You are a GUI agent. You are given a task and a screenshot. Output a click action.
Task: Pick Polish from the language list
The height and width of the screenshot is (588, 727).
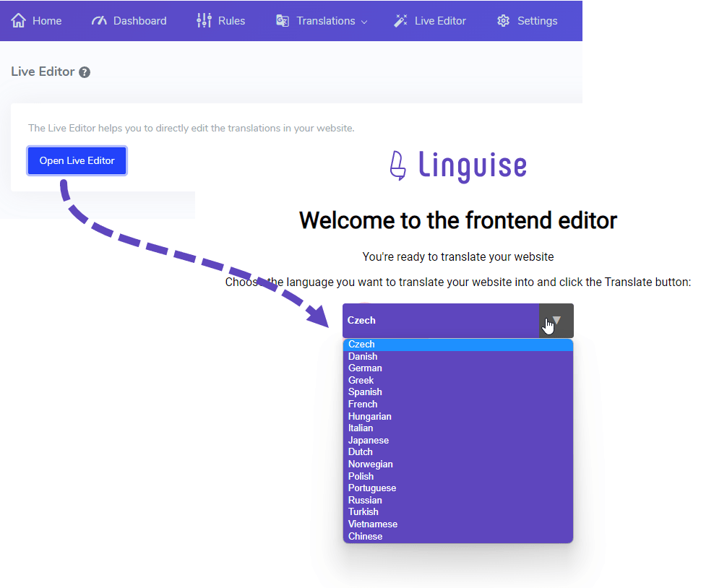(x=458, y=476)
